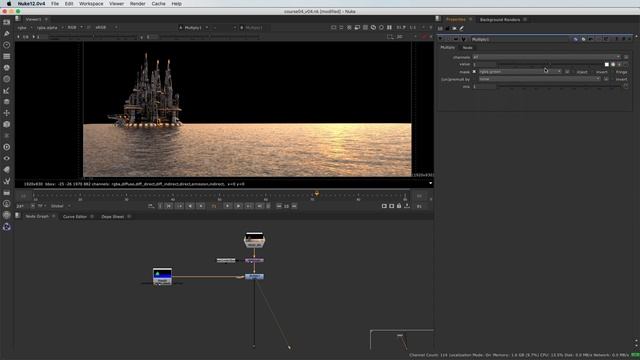Open the Time nodes menu in toolbar
The image size is (640, 360).
point(7,45)
